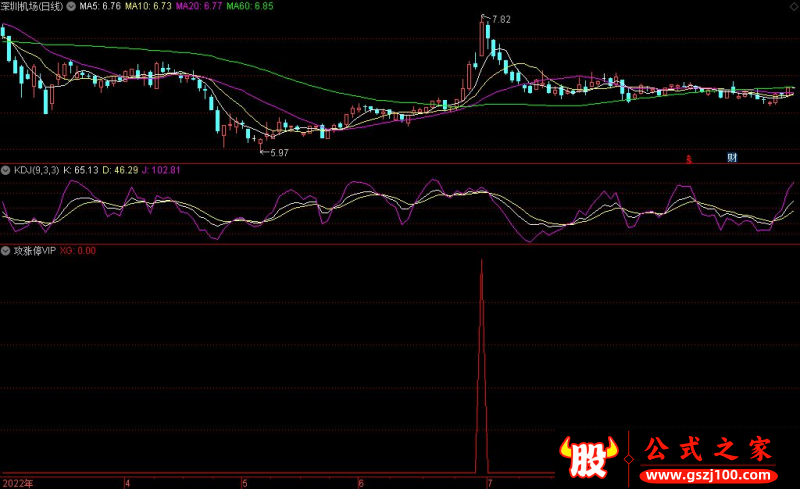The height and width of the screenshot is (489, 800).
Task: Click the 5.97 low price arrow marker
Action: (274, 152)
